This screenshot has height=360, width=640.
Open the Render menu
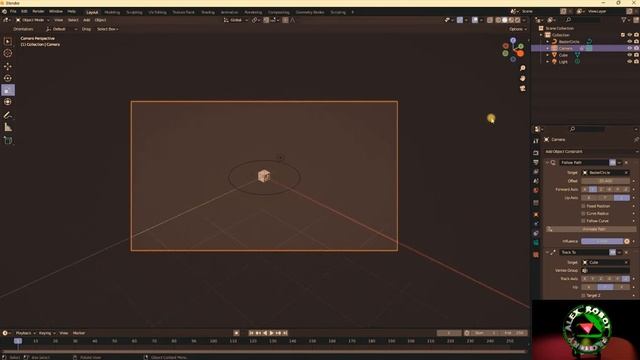point(38,11)
